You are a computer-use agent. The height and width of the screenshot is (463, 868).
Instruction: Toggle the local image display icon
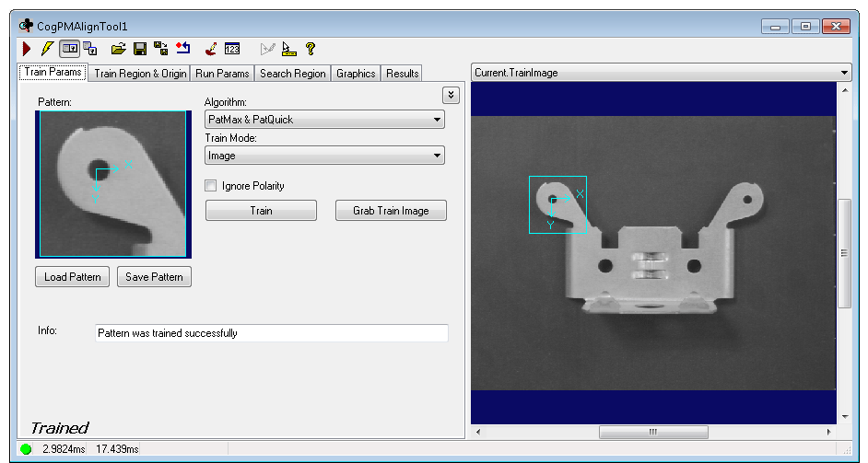pos(70,49)
